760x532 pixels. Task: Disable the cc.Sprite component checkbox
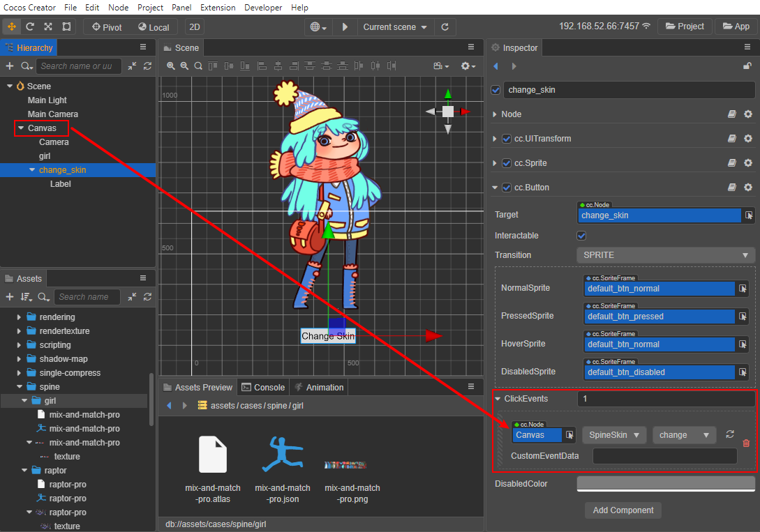507,163
